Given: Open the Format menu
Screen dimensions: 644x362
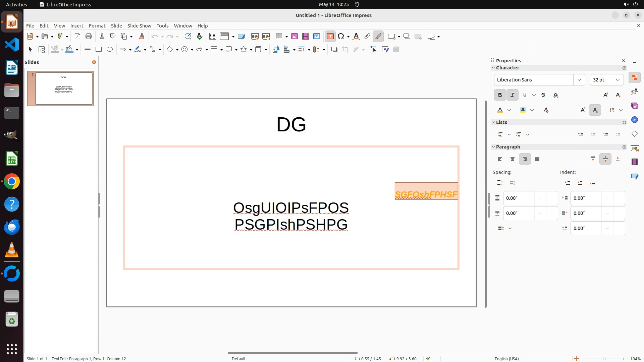Looking at the screenshot, I should pos(97,26).
